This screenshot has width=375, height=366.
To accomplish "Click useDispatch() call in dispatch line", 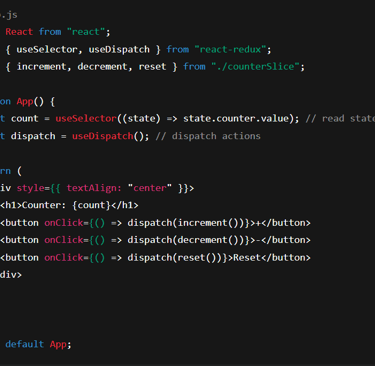I will (108, 136).
